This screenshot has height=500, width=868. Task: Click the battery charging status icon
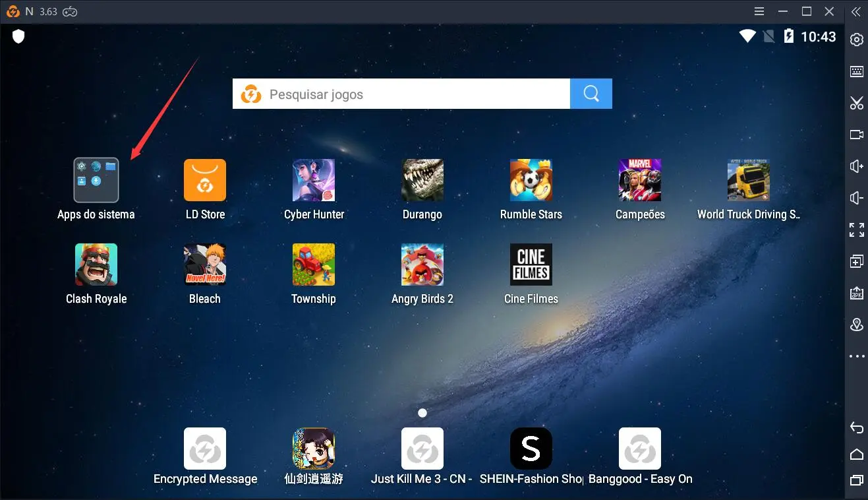click(789, 36)
